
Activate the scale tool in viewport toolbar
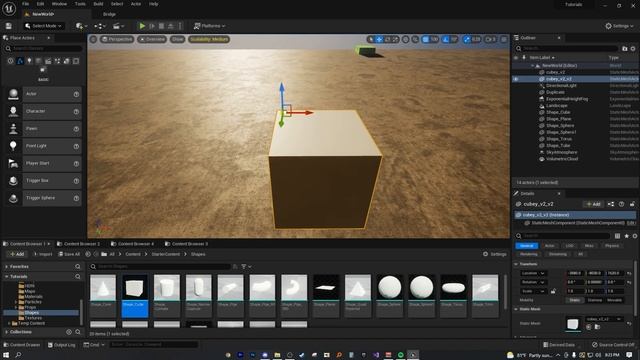coord(395,39)
